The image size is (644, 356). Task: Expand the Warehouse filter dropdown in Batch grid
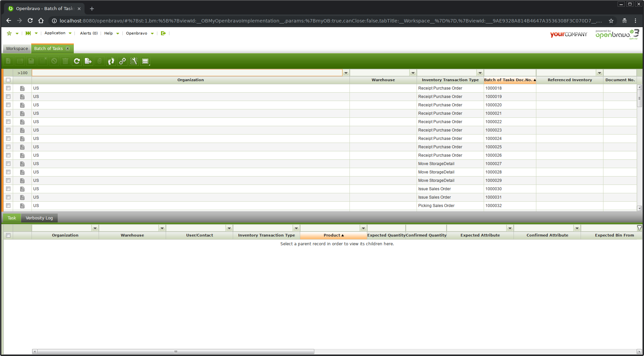tap(413, 73)
